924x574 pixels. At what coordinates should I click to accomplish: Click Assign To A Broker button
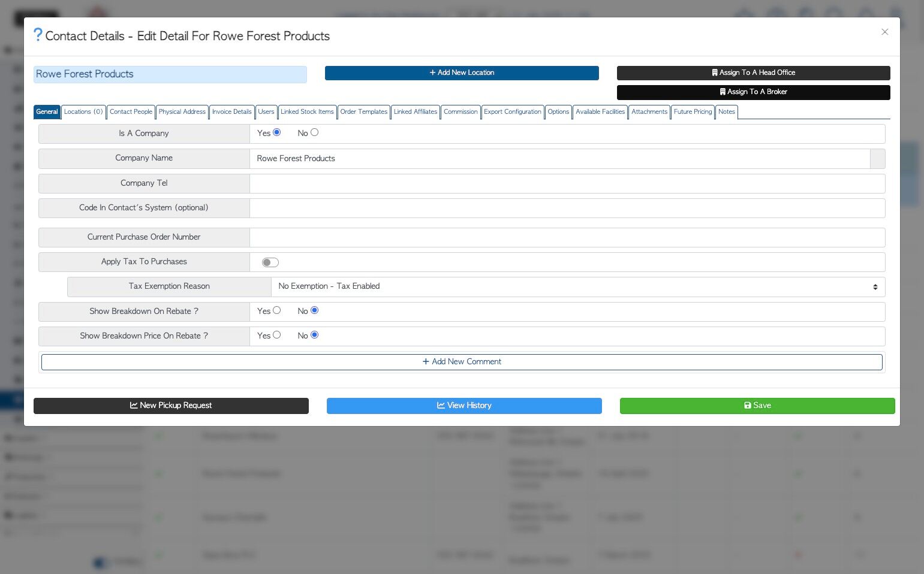pos(753,92)
